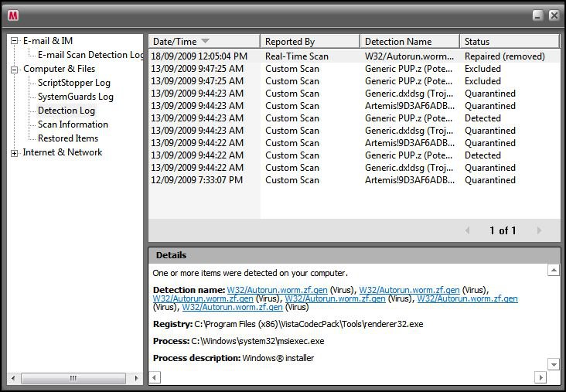Click Details horizontal scroll left arrow
Viewport: 566px width, 392px height.
(x=155, y=378)
